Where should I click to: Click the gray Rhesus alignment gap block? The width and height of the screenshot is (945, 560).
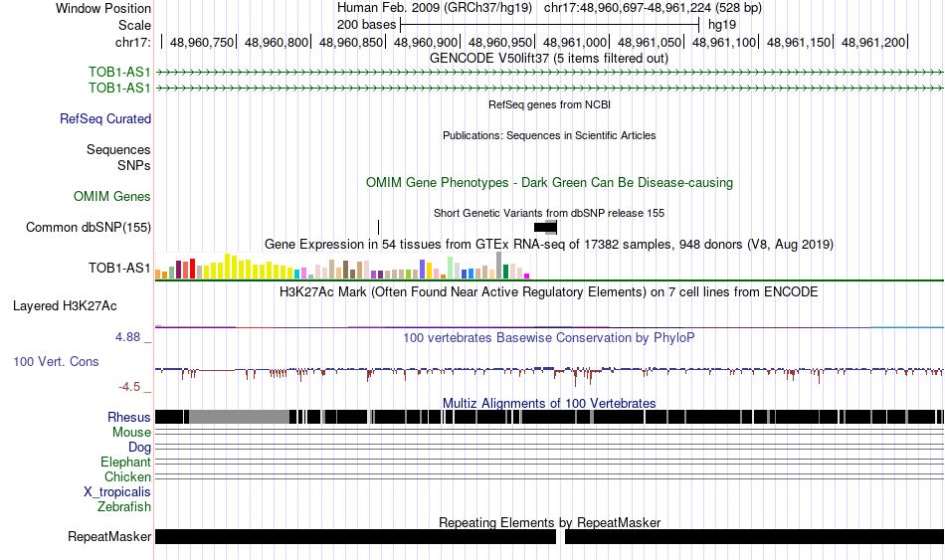click(240, 417)
